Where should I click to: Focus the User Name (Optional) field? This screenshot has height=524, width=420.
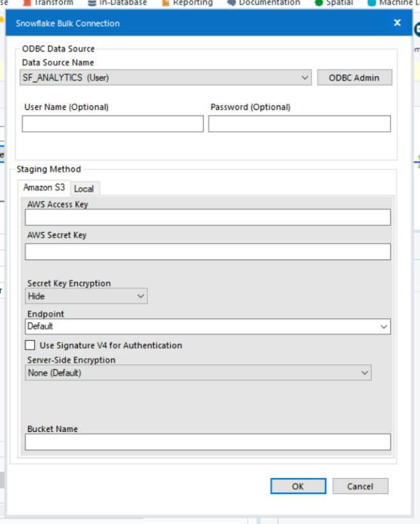[113, 123]
